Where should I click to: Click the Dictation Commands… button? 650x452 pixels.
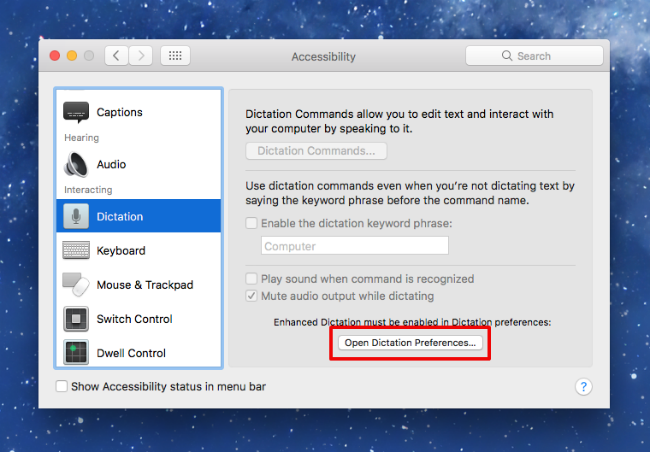[316, 151]
